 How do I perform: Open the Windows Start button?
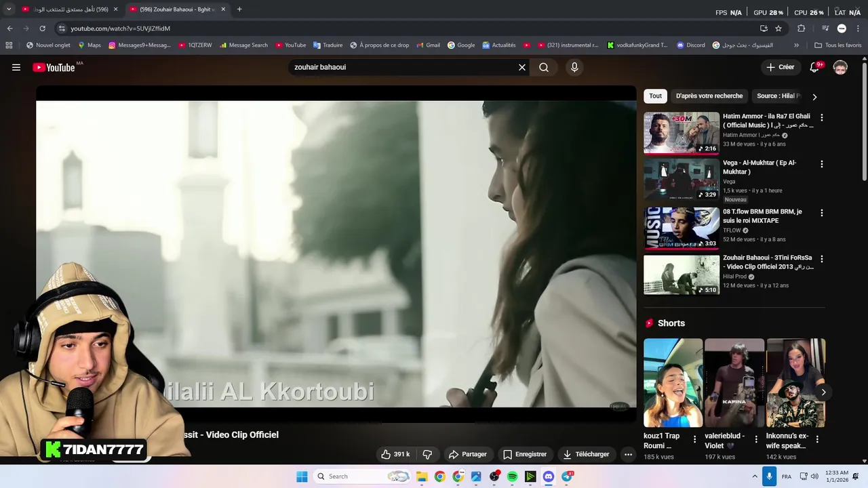[302, 476]
